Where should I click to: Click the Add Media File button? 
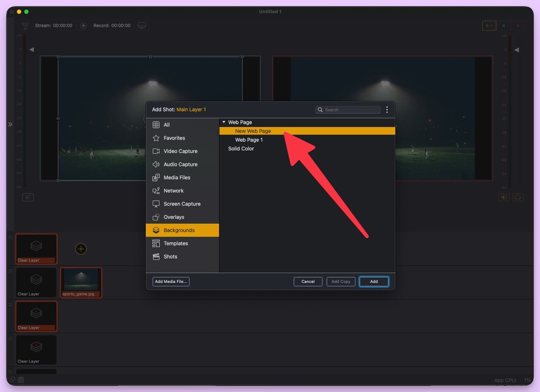point(171,281)
